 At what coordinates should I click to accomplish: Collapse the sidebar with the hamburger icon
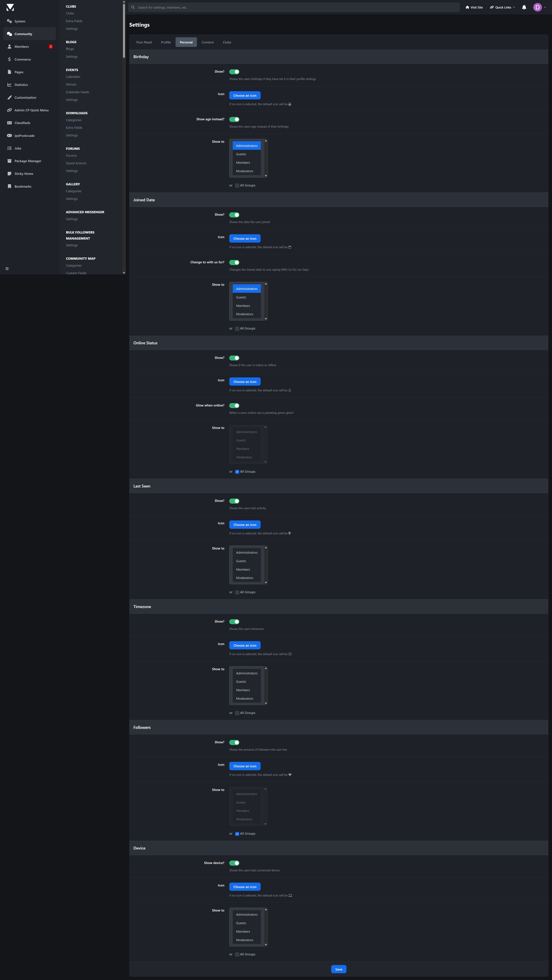[x=7, y=269]
